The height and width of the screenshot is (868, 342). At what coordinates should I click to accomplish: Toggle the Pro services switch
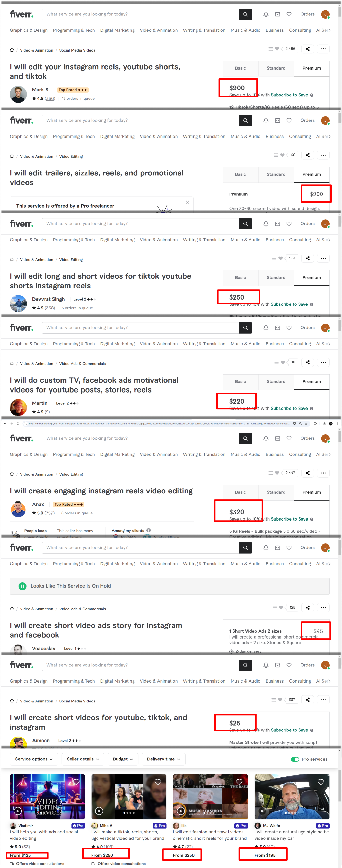click(295, 759)
